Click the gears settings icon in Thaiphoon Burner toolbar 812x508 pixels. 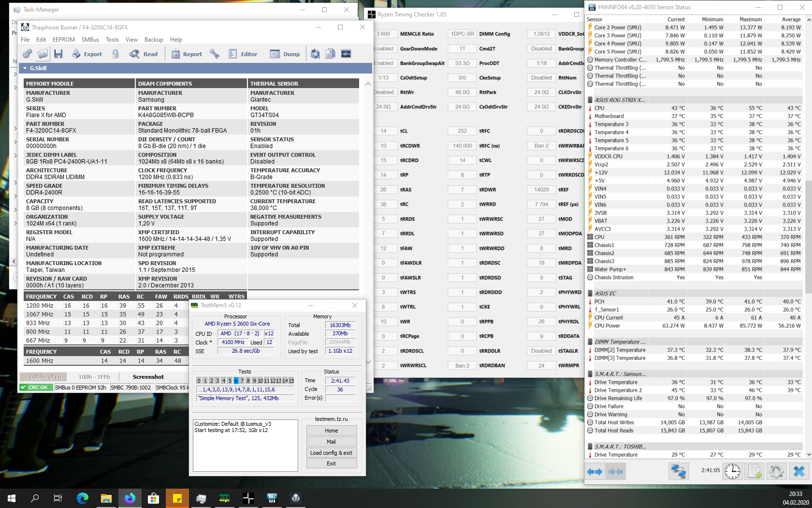pyautogui.click(x=28, y=54)
